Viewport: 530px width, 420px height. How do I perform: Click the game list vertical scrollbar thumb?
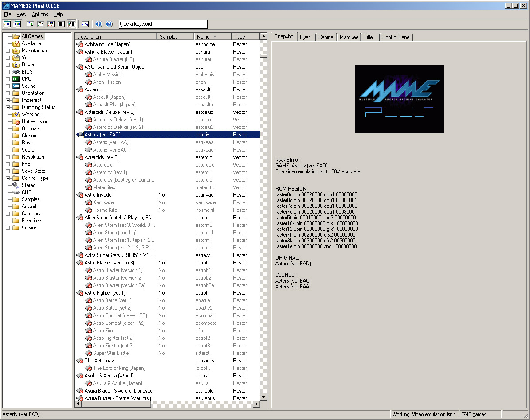point(264,56)
